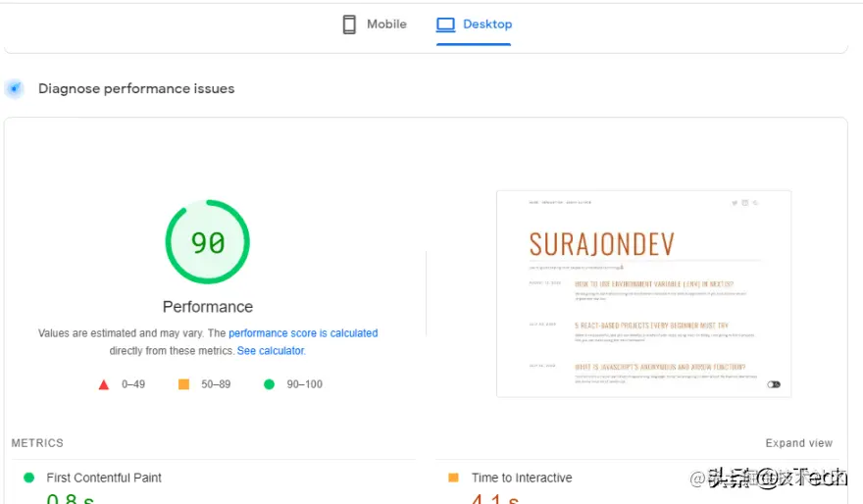Click the Diagnose performance issues icon
The image size is (863, 504).
(15, 88)
